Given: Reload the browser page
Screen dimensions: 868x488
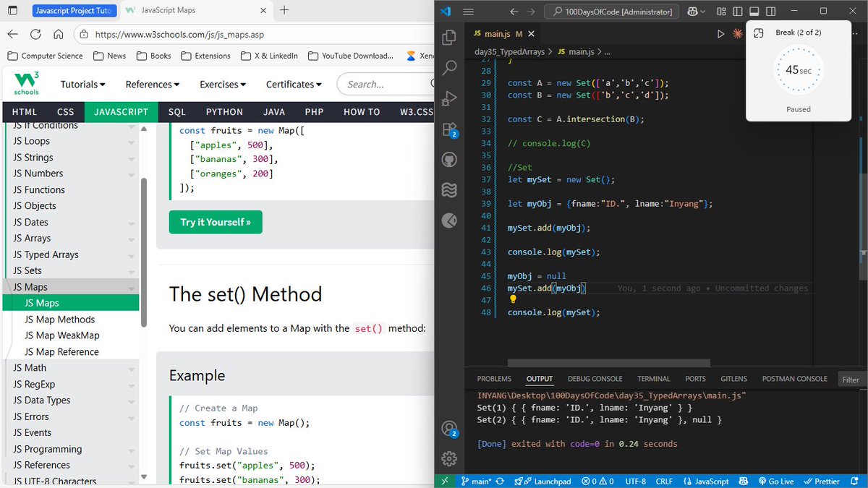Looking at the screenshot, I should 35,34.
